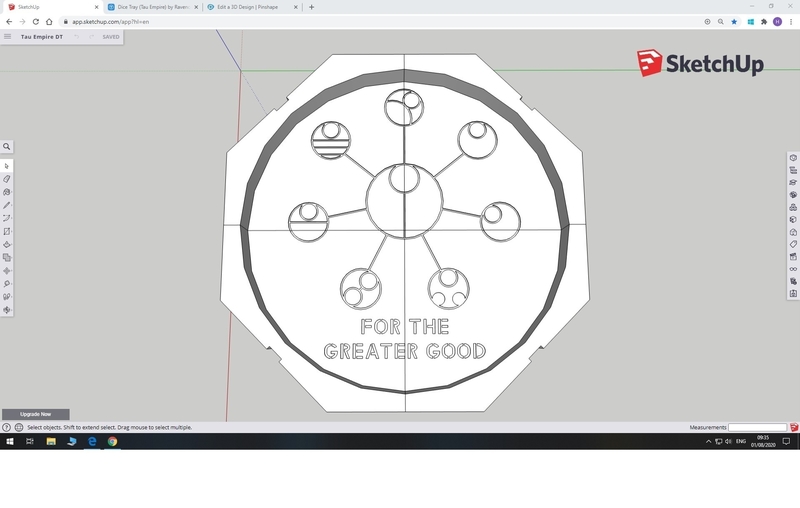
Task: Switch to the SketchUp browser tab
Action: [53, 7]
